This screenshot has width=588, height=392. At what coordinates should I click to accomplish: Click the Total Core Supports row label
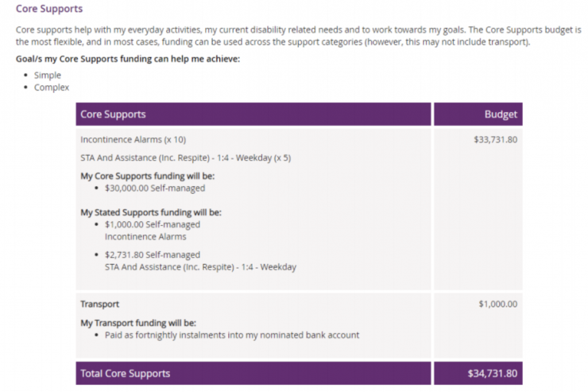tap(125, 374)
